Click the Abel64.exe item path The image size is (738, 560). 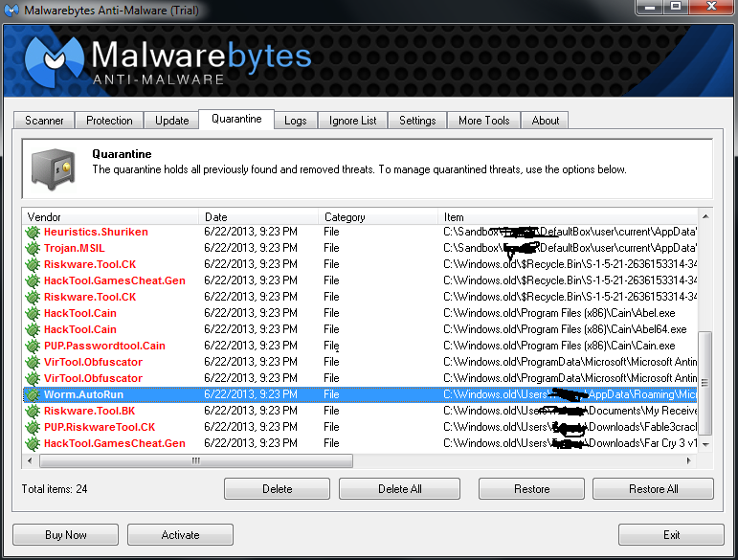[x=565, y=329]
